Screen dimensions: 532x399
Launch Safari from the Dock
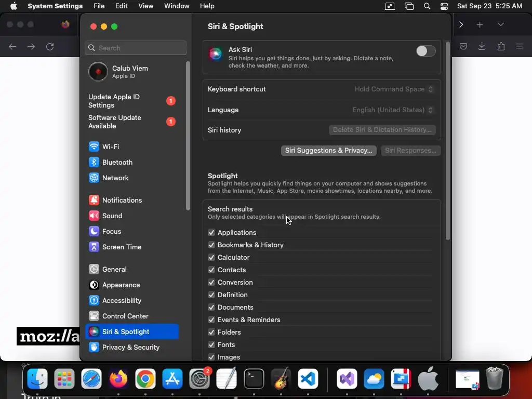[91, 379]
